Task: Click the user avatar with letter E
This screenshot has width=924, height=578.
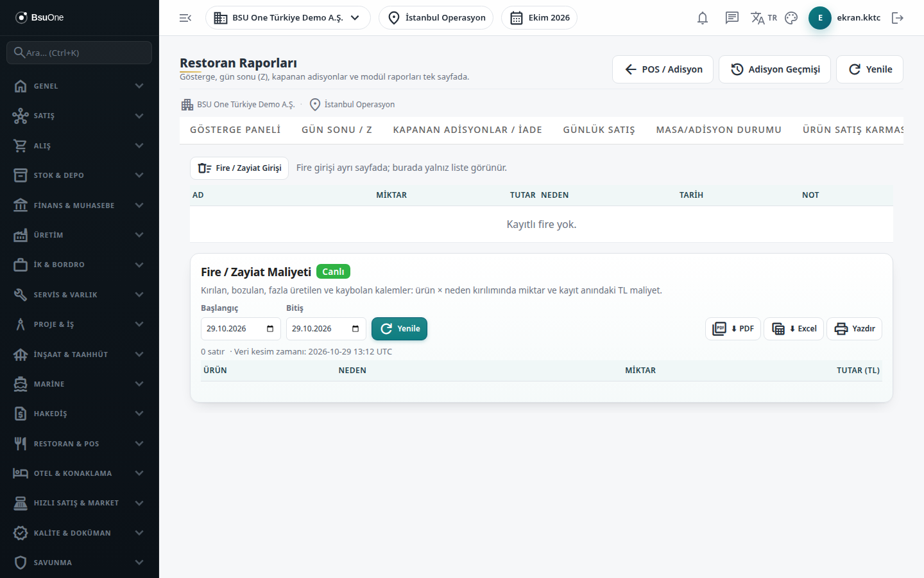Action: tap(820, 18)
